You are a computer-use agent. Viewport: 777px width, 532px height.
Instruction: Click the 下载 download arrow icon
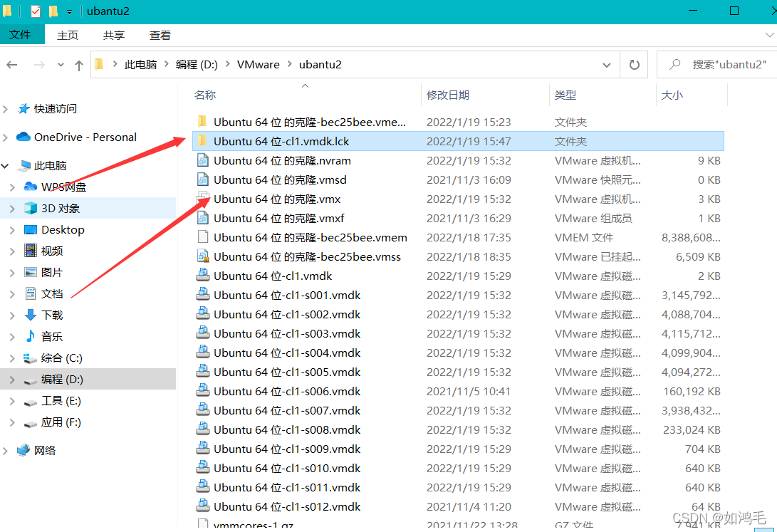pos(31,315)
